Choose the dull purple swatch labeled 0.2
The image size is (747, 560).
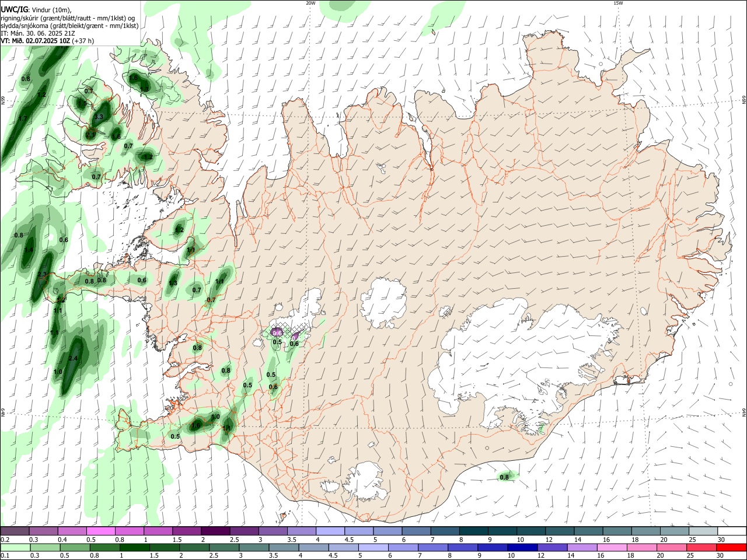click(x=15, y=531)
